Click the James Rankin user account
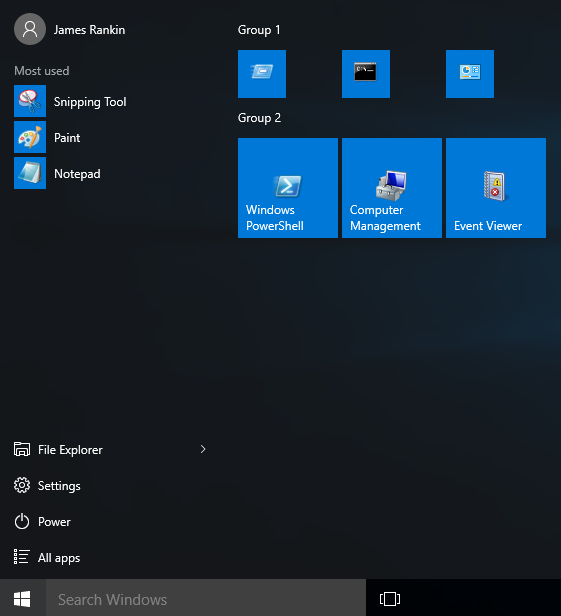 pos(70,29)
